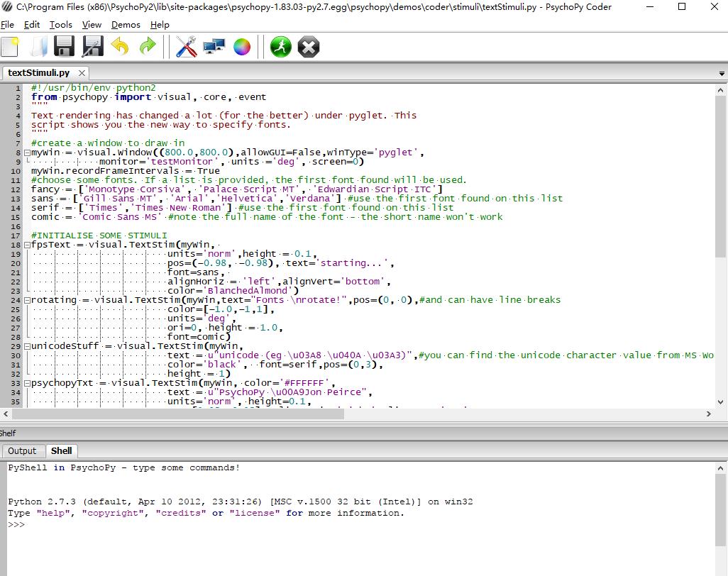Click the '#FFFFFF' color value
728x576 pixels.
coord(304,383)
